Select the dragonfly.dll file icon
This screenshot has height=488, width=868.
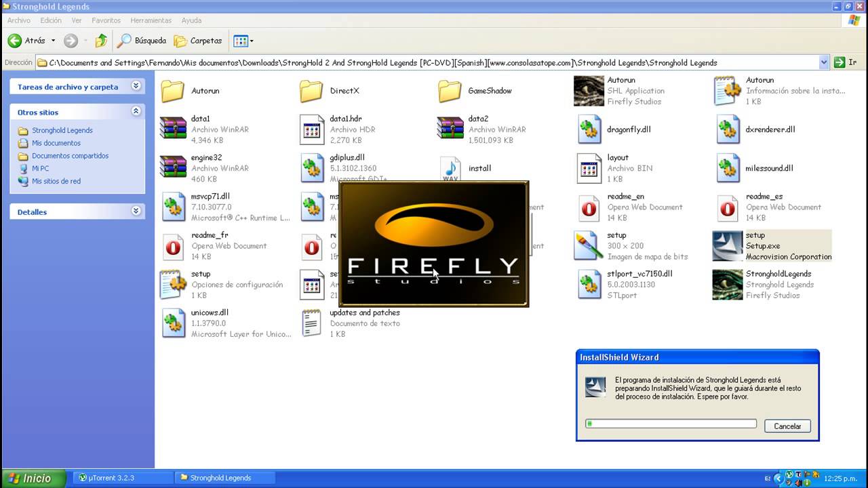(589, 129)
